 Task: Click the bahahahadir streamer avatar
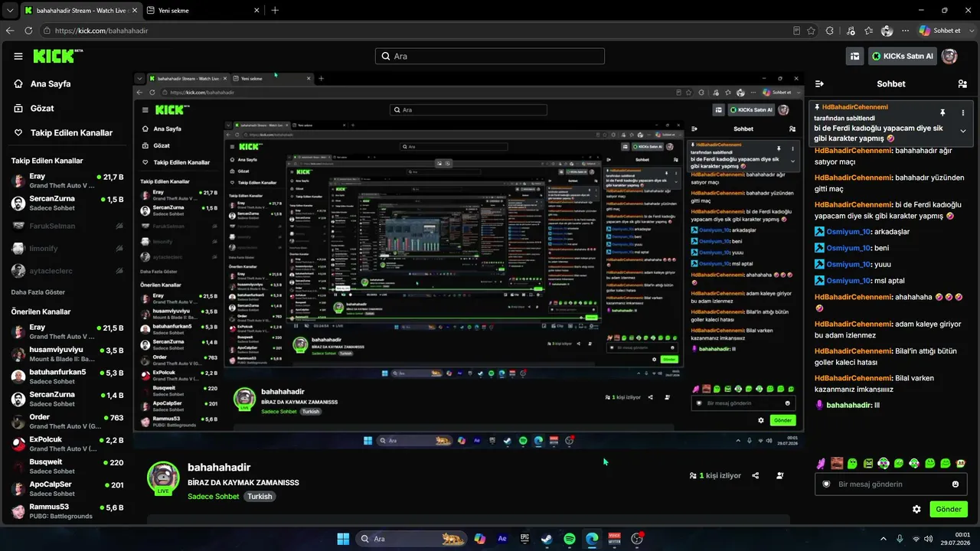pos(163,477)
